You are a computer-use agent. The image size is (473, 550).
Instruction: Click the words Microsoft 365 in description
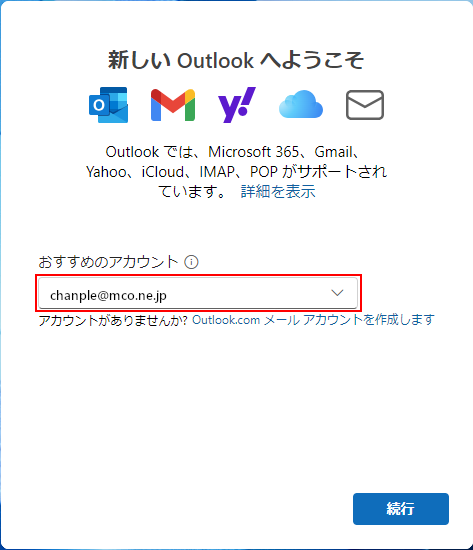click(x=253, y=152)
